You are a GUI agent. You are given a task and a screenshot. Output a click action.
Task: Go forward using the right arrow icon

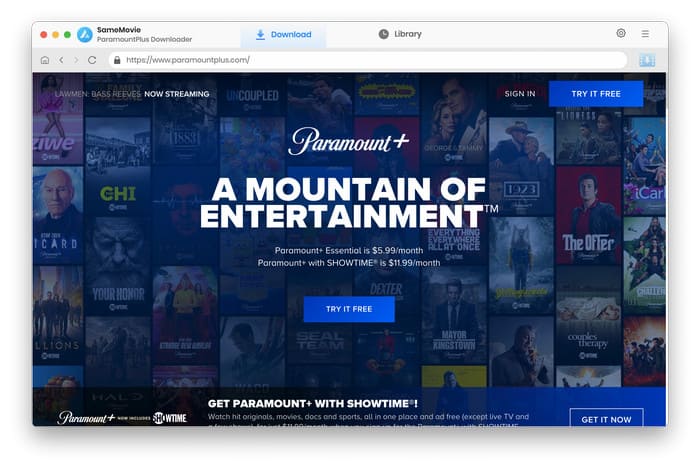(76, 60)
